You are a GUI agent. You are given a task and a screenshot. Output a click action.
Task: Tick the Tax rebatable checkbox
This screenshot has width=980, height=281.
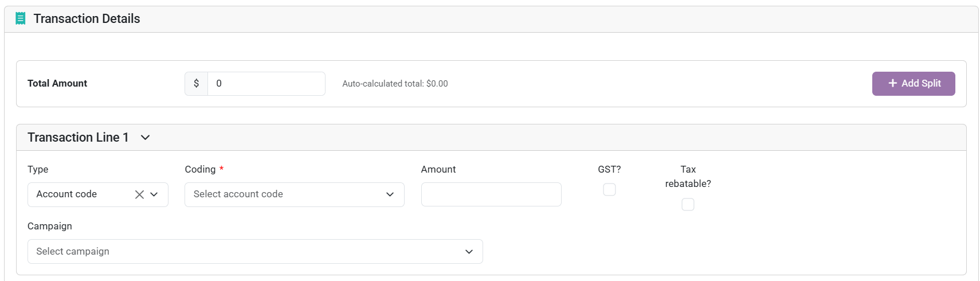coord(688,204)
